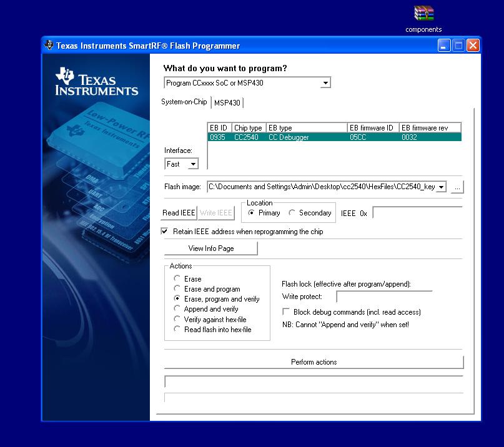Click the EB ID column header
This screenshot has height=447, width=504.
point(220,128)
